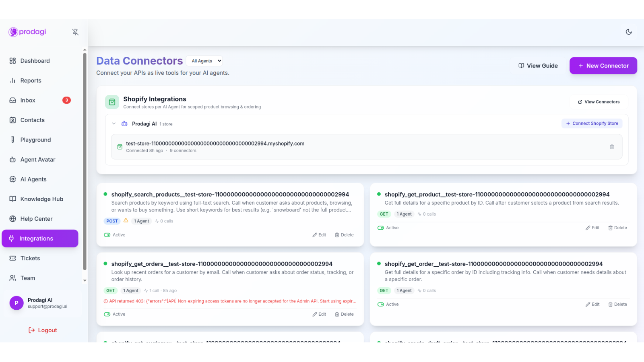The height and width of the screenshot is (362, 644).
Task: Click shopify_search_products connector title
Action: 230,194
